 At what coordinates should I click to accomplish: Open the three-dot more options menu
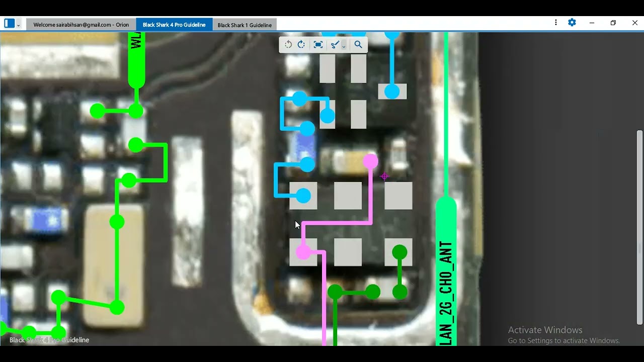pos(555,23)
